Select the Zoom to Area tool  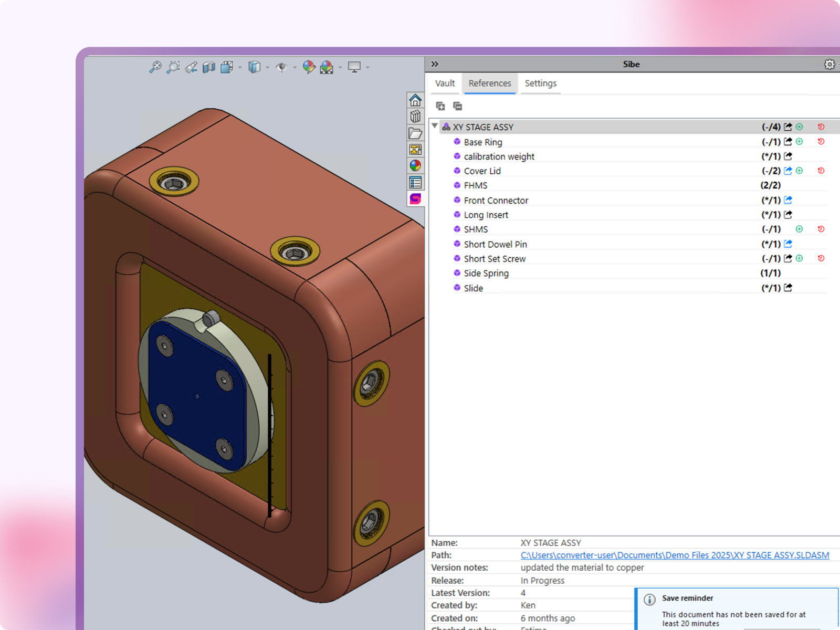(173, 67)
